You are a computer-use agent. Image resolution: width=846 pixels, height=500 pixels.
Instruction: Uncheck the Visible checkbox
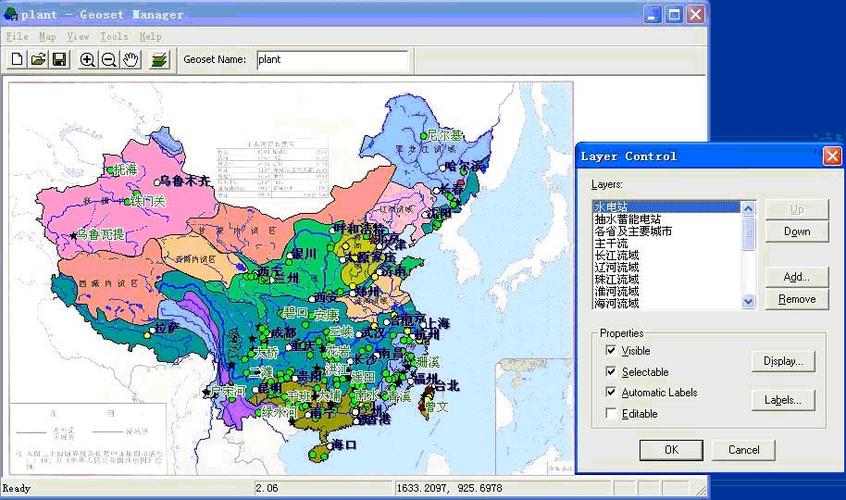(x=611, y=351)
